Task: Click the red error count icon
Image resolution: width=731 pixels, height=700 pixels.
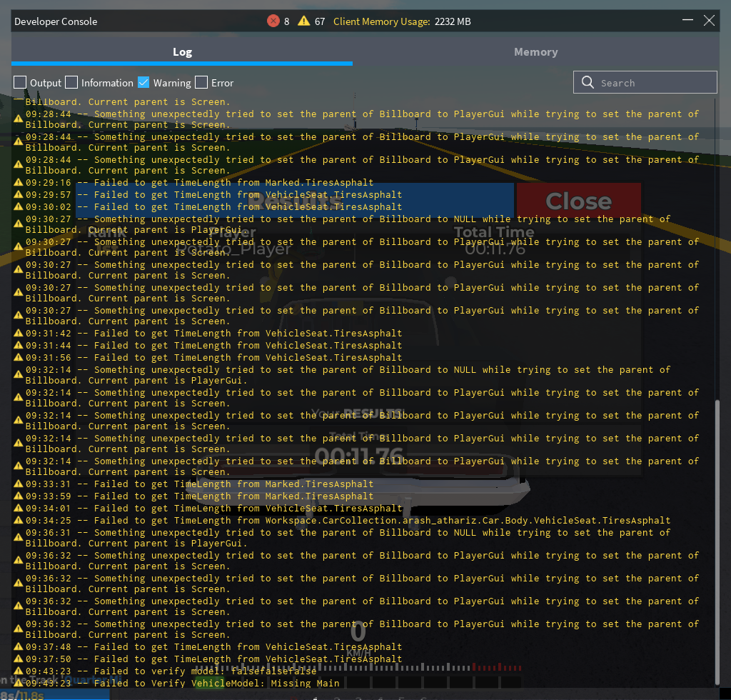Action: tap(273, 21)
